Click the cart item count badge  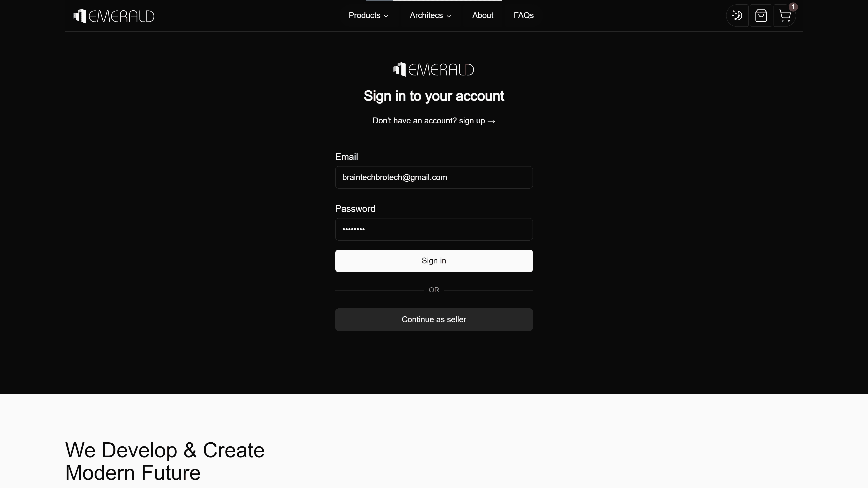pos(793,7)
